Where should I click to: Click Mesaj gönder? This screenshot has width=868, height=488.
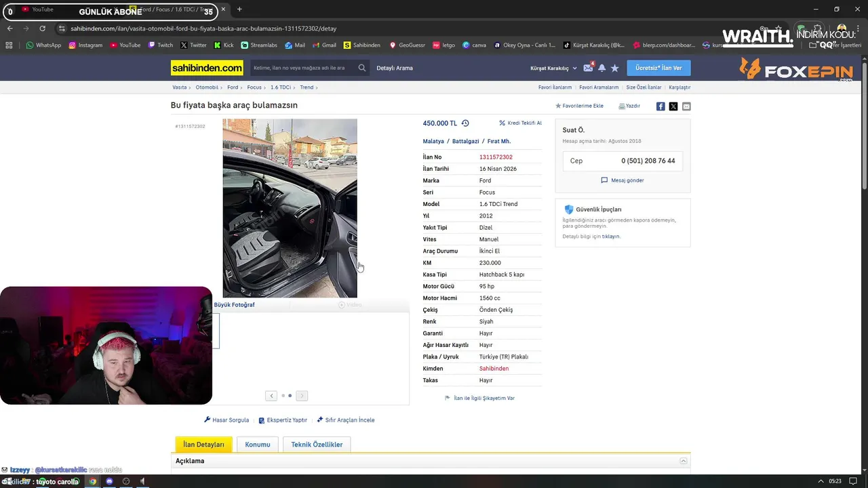pyautogui.click(x=623, y=180)
